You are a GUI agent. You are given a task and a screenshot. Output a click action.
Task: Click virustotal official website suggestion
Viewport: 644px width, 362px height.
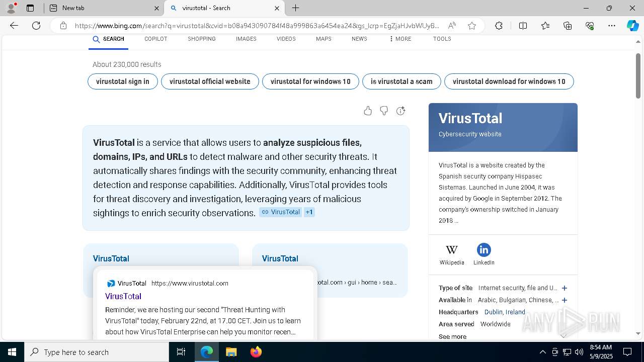[210, 81]
